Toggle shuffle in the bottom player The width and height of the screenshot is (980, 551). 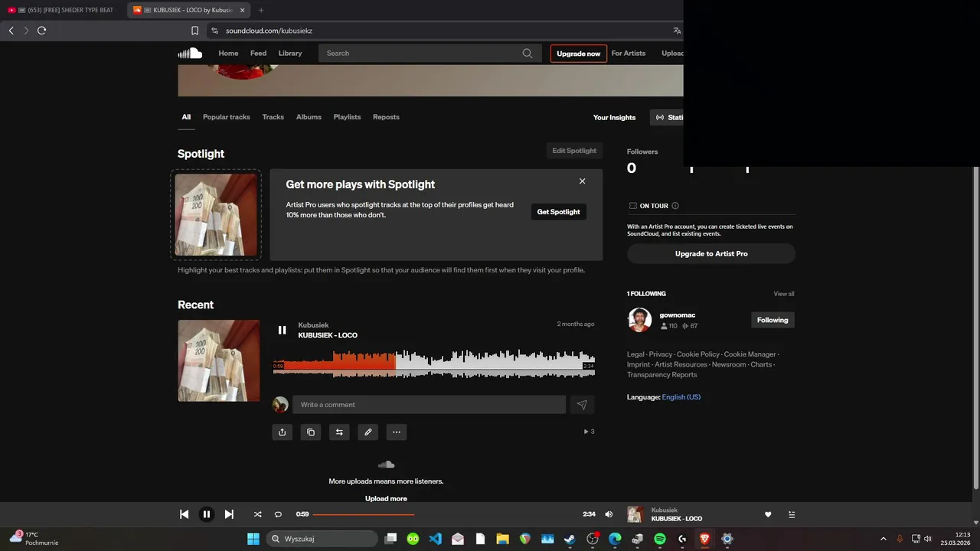coord(257,514)
